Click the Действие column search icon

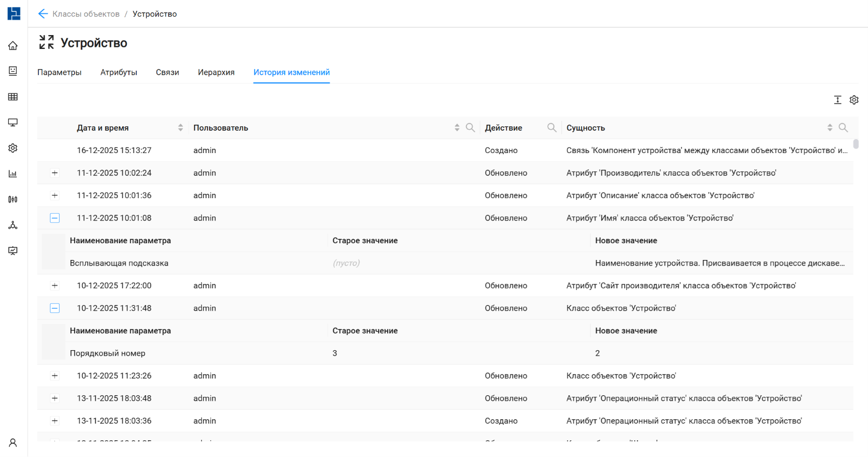point(552,127)
